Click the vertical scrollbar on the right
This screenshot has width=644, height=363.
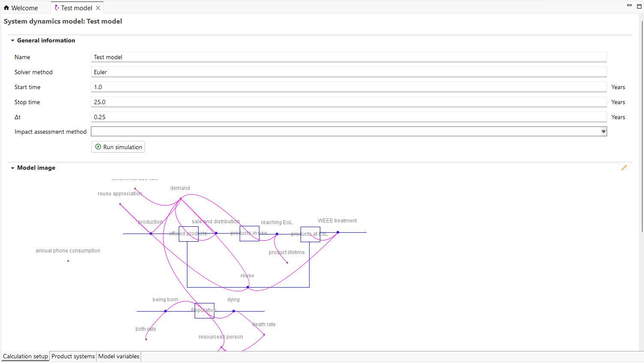(x=641, y=129)
